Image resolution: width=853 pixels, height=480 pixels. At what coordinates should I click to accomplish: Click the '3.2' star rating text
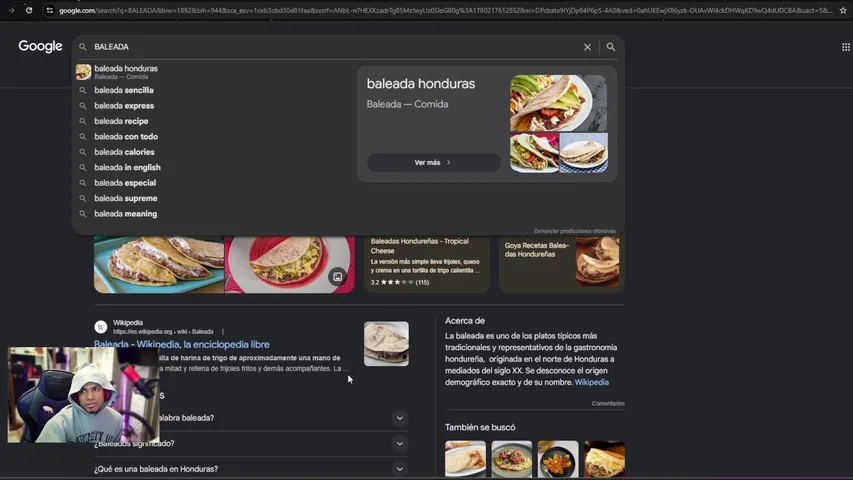pyautogui.click(x=375, y=282)
